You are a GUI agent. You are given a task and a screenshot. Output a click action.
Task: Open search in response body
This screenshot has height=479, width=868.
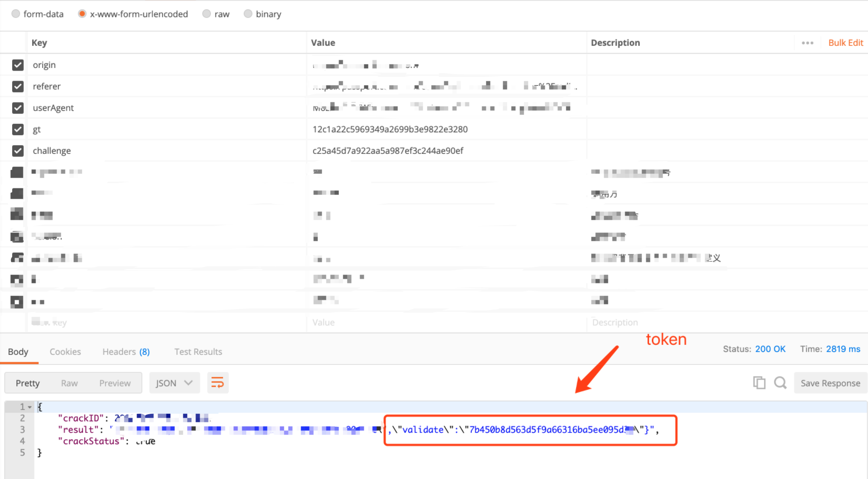coord(780,383)
